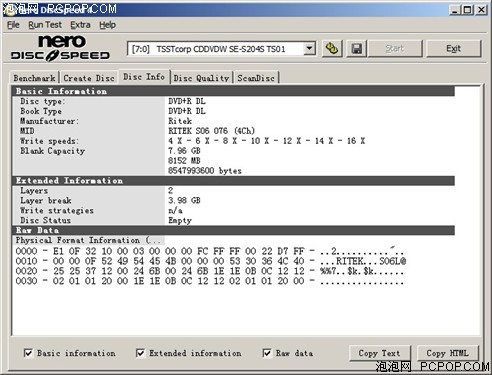This screenshot has height=375, width=492.
Task: Switch to the ScanDisc tab
Action: point(256,78)
